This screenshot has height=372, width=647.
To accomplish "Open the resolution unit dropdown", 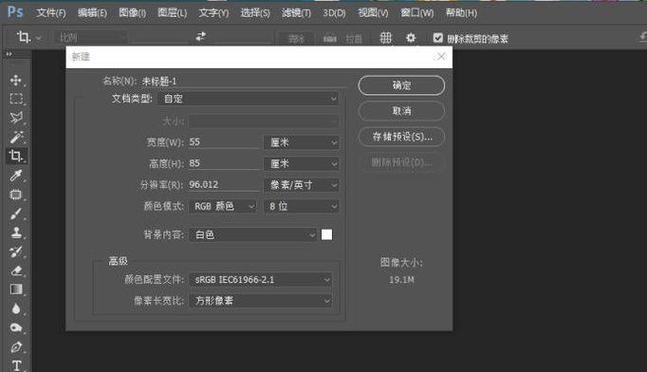I will coord(302,185).
